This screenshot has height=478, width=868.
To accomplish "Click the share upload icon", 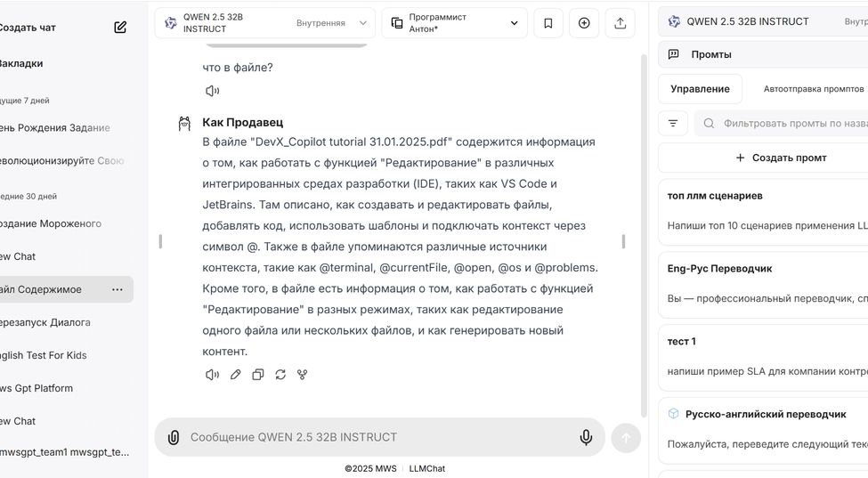I will 620,23.
